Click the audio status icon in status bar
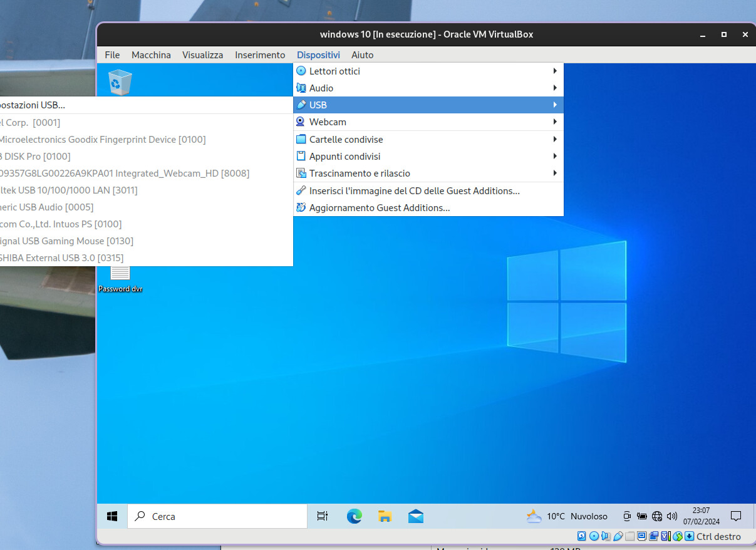 pos(605,536)
